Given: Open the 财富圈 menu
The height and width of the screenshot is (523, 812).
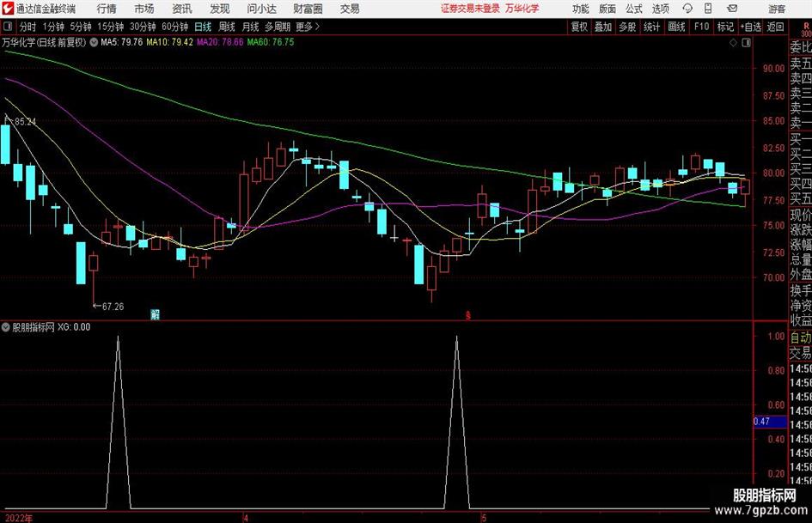Looking at the screenshot, I should click(x=308, y=9).
